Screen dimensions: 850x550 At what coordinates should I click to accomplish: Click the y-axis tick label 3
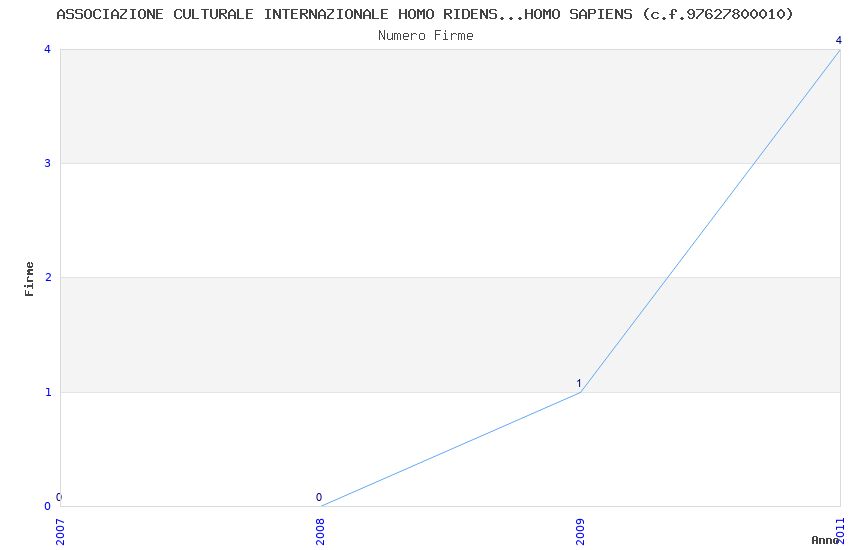(x=48, y=163)
